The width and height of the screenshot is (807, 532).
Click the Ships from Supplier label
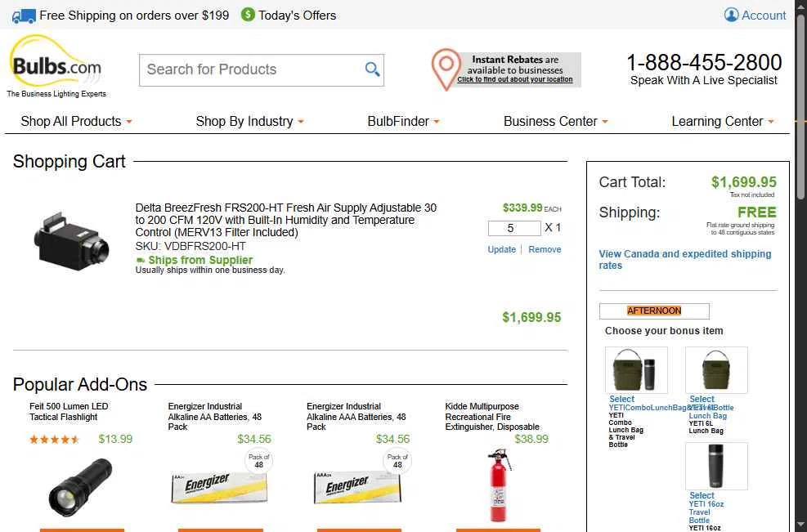200,261
